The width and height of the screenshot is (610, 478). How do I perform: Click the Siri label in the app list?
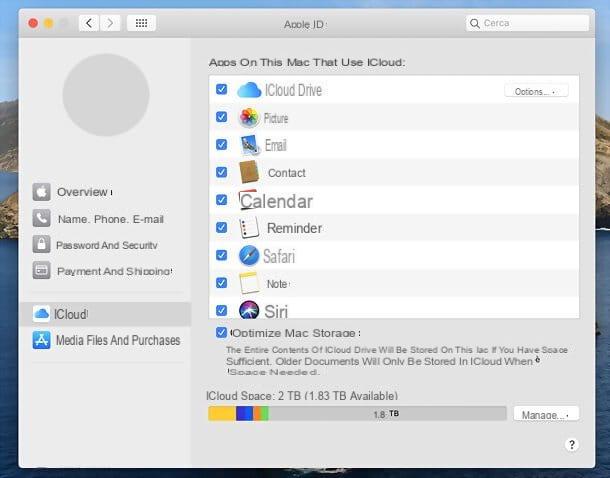[276, 312]
